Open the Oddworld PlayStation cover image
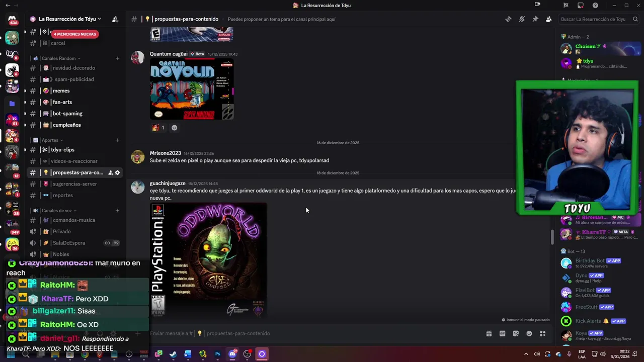This screenshot has height=362, width=644. [208, 260]
